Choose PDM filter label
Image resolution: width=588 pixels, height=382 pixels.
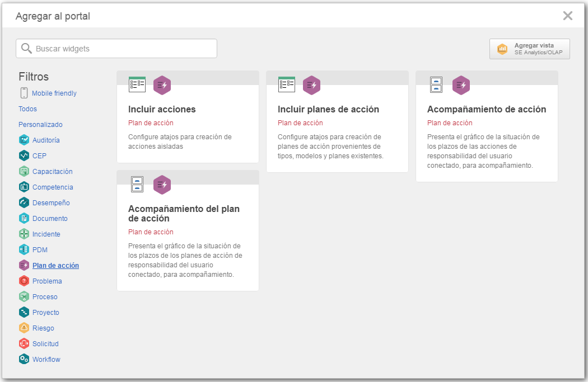[40, 250]
